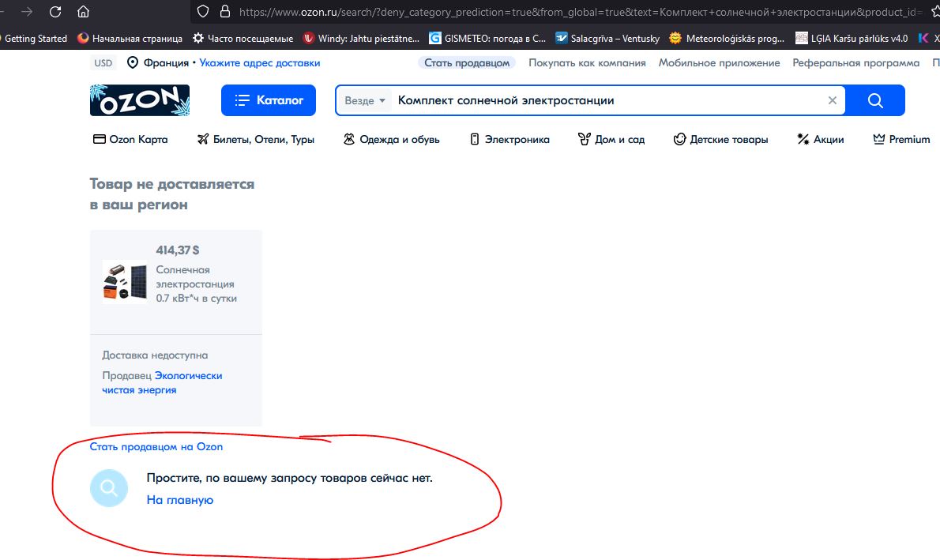Image resolution: width=940 pixels, height=560 pixels.
Task: Click the Доставка недоступна text
Action: (155, 355)
